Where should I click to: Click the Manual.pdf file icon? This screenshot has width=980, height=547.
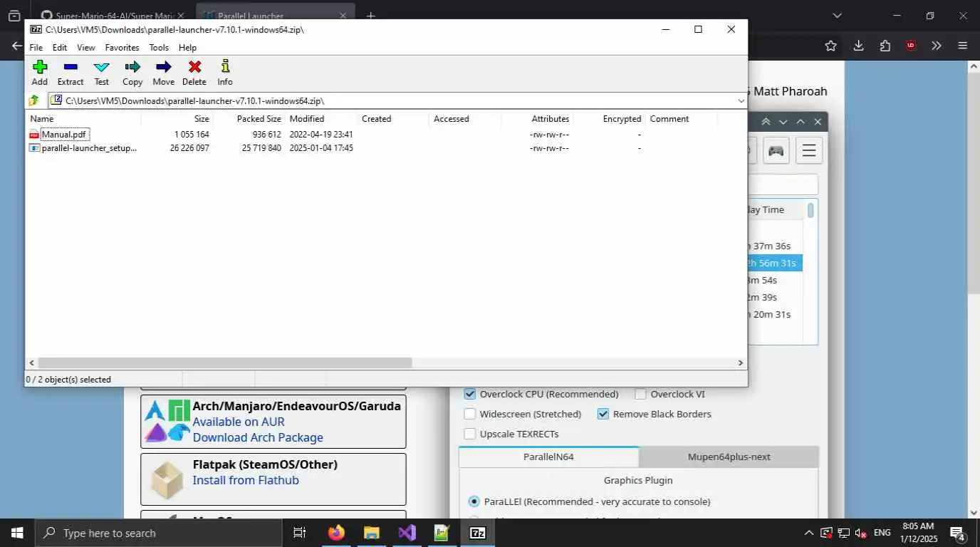click(34, 135)
